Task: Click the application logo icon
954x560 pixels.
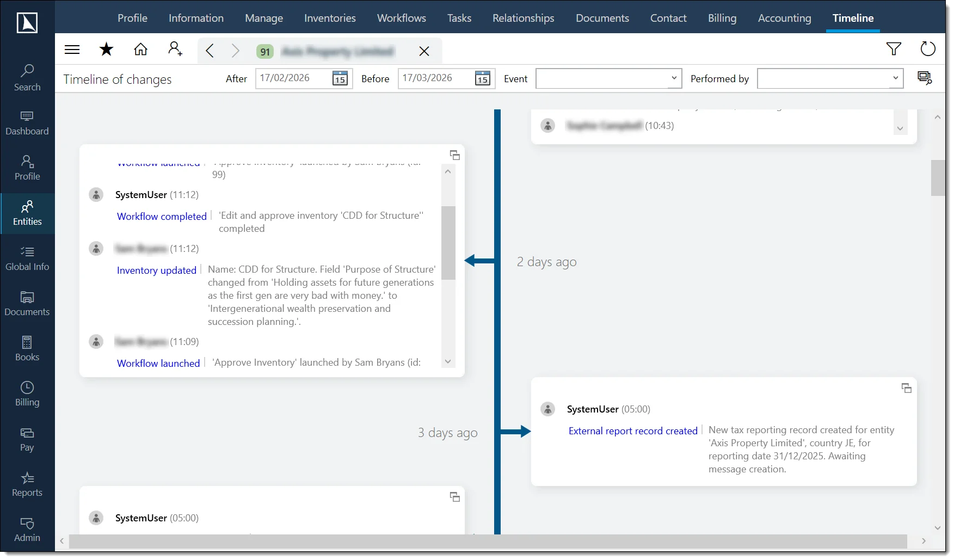Action: click(27, 22)
